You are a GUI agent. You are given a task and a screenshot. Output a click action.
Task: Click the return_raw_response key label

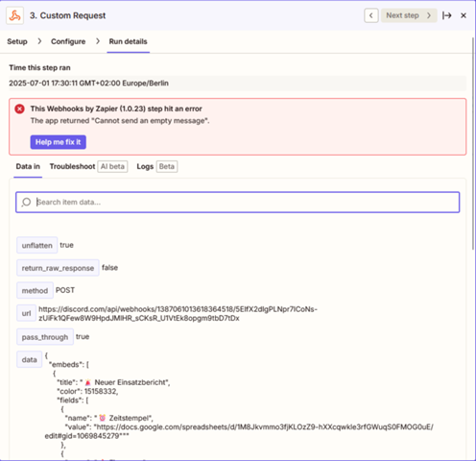[58, 268]
